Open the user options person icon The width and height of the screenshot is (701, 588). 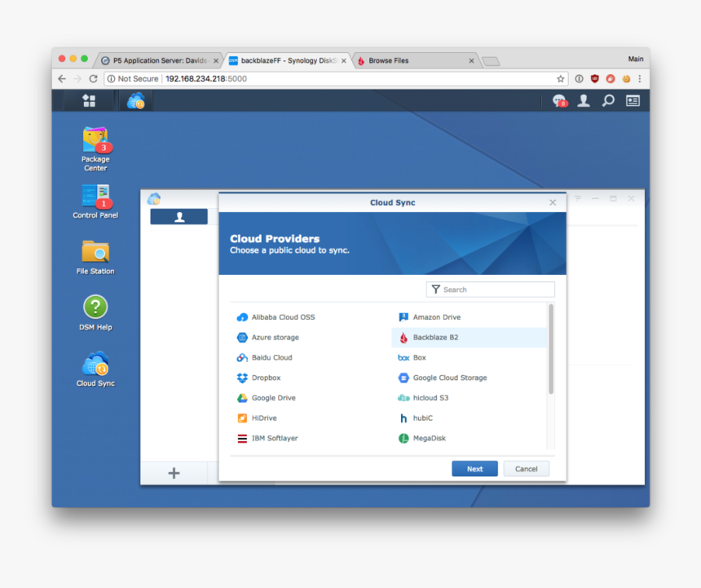pyautogui.click(x=584, y=100)
